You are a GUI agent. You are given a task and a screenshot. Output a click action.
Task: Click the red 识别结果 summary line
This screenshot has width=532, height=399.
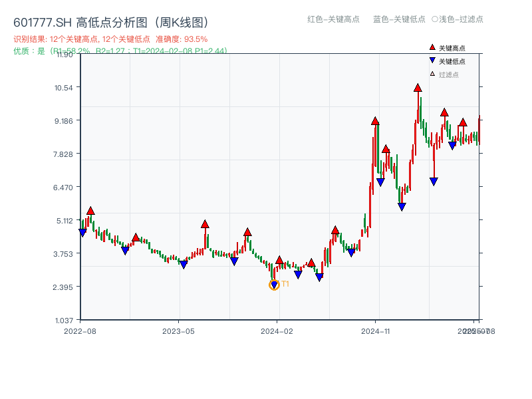point(110,39)
